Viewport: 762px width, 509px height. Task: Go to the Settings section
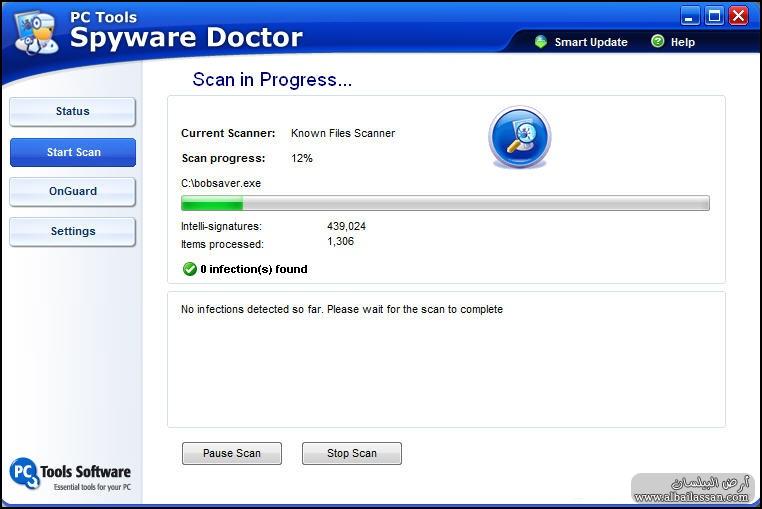72,231
